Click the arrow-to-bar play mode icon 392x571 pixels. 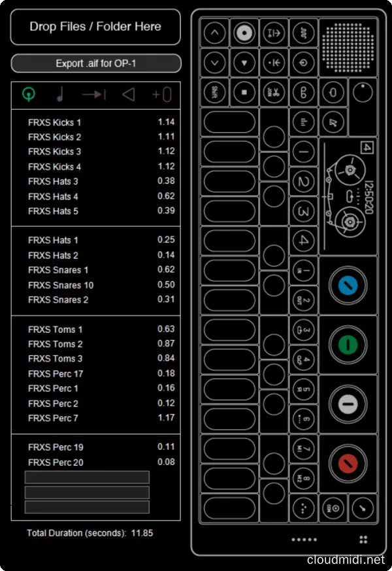[94, 94]
